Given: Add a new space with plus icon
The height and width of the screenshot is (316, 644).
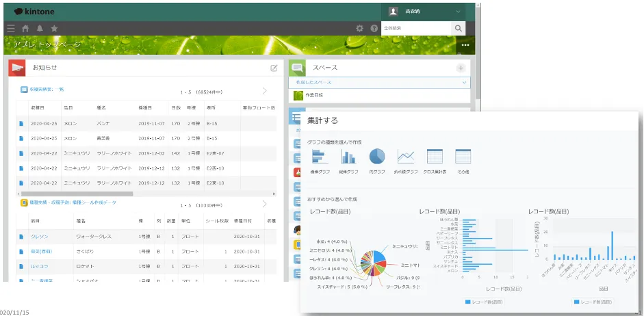Looking at the screenshot, I should coord(461,68).
